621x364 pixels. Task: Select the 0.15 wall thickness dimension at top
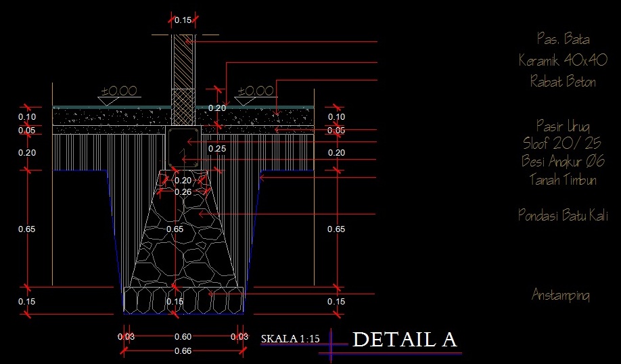tap(183, 20)
